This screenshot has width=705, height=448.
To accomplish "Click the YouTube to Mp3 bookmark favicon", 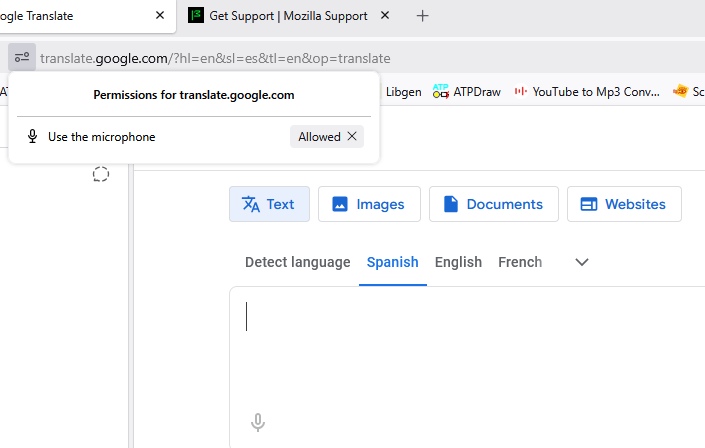I will 521,92.
